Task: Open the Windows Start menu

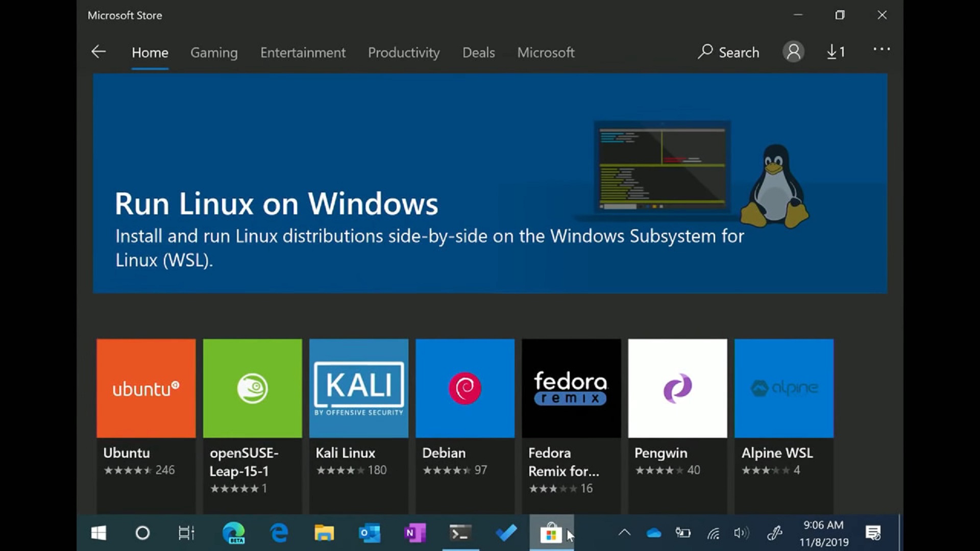Action: [99, 533]
